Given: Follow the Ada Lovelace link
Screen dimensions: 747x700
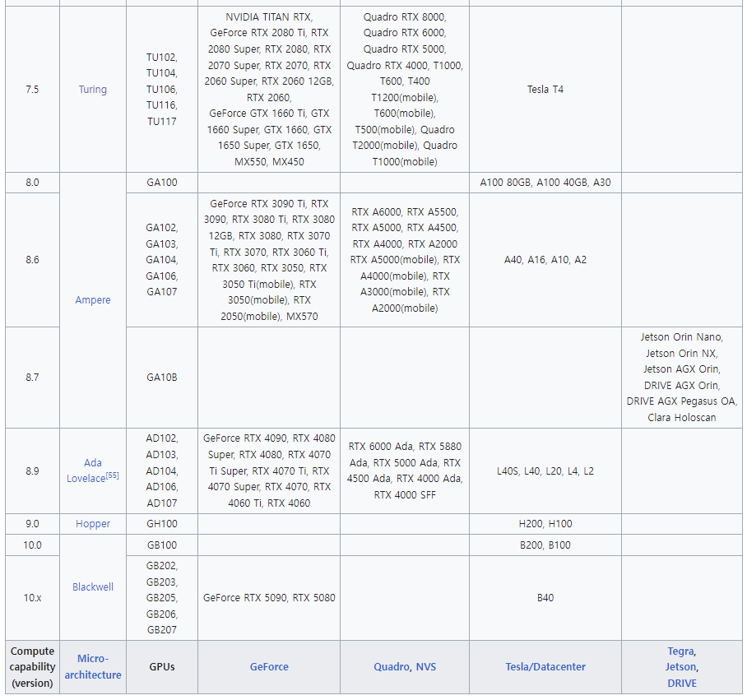Looking at the screenshot, I should tap(86, 471).
